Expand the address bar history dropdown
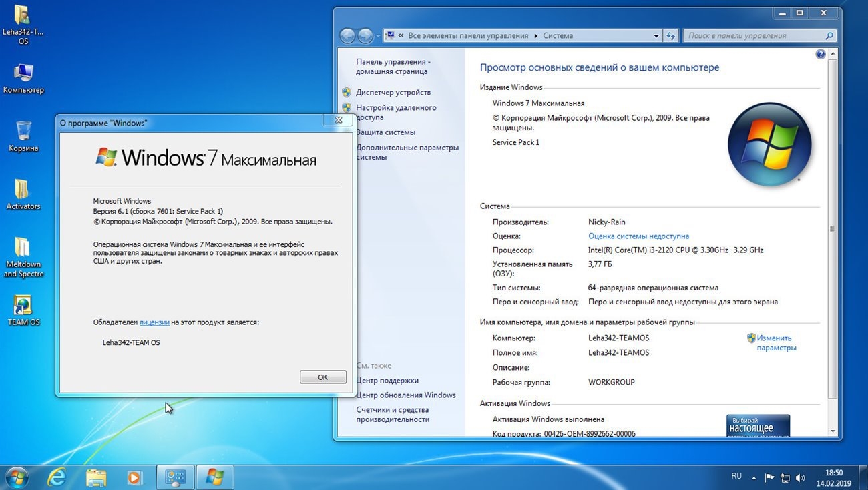Viewport: 868px width, 490px height. (656, 36)
